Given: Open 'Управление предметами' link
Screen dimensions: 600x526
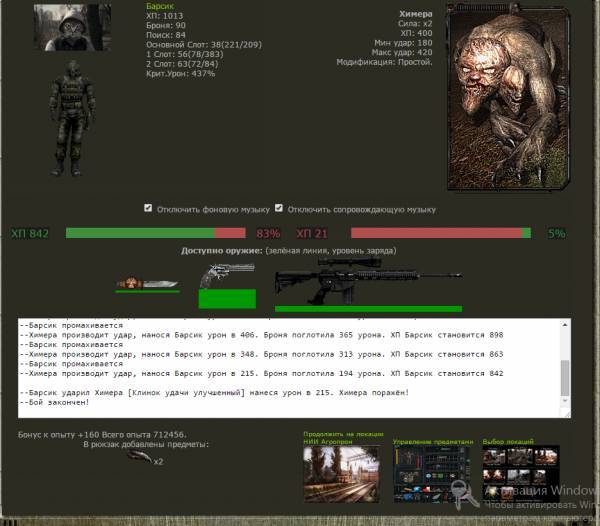Looking at the screenshot, I should [431, 440].
